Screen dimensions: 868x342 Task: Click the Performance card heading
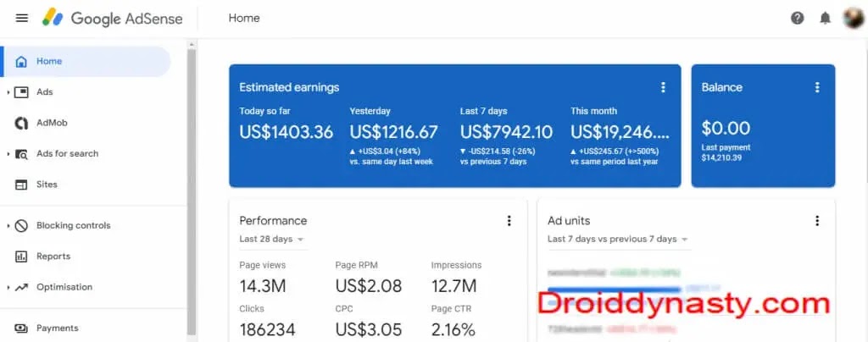273,221
